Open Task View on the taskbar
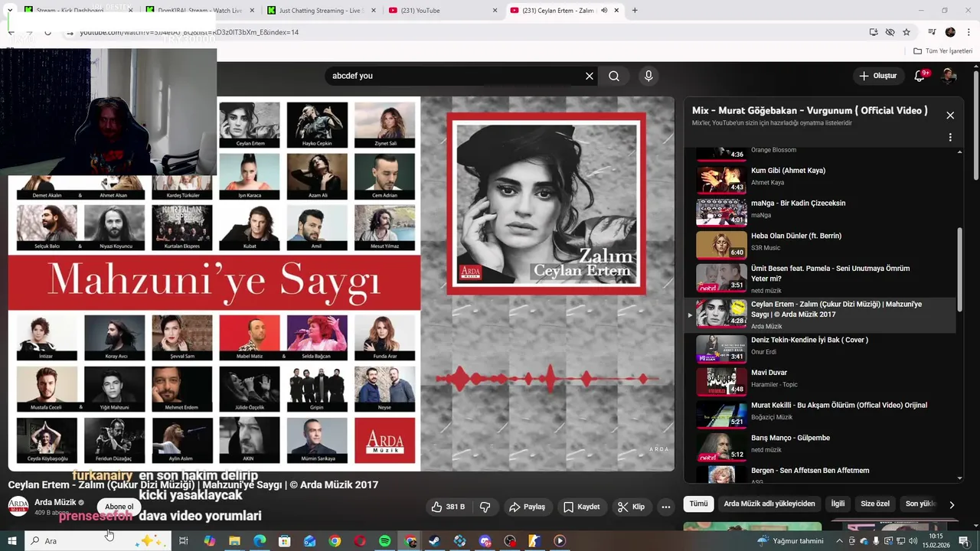 (184, 541)
